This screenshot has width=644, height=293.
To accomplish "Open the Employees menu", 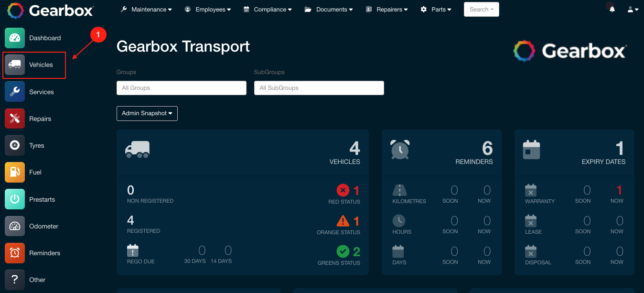I will pos(208,10).
